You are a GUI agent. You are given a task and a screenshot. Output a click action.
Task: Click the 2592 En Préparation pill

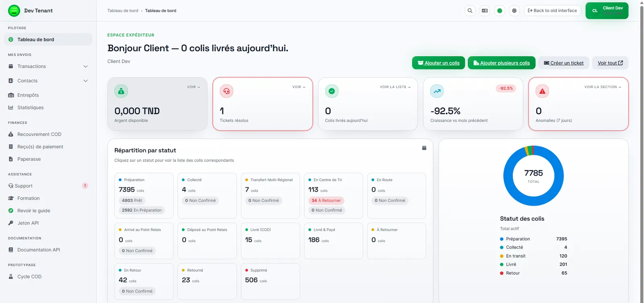(142, 210)
